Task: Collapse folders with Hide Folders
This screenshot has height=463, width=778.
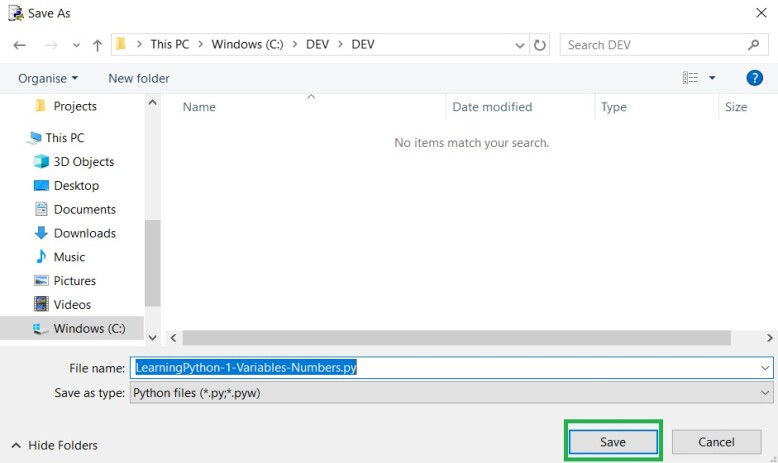Action: pos(55,445)
